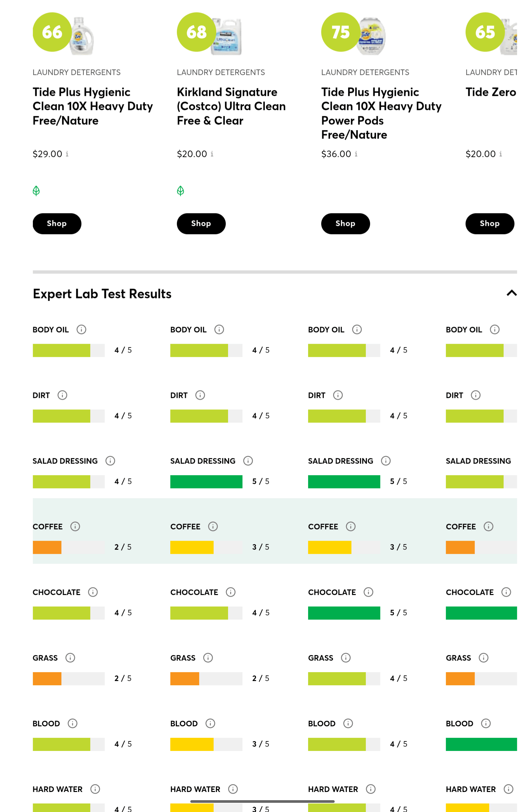Click the Tide Power Pods product thumbnail

point(371,36)
